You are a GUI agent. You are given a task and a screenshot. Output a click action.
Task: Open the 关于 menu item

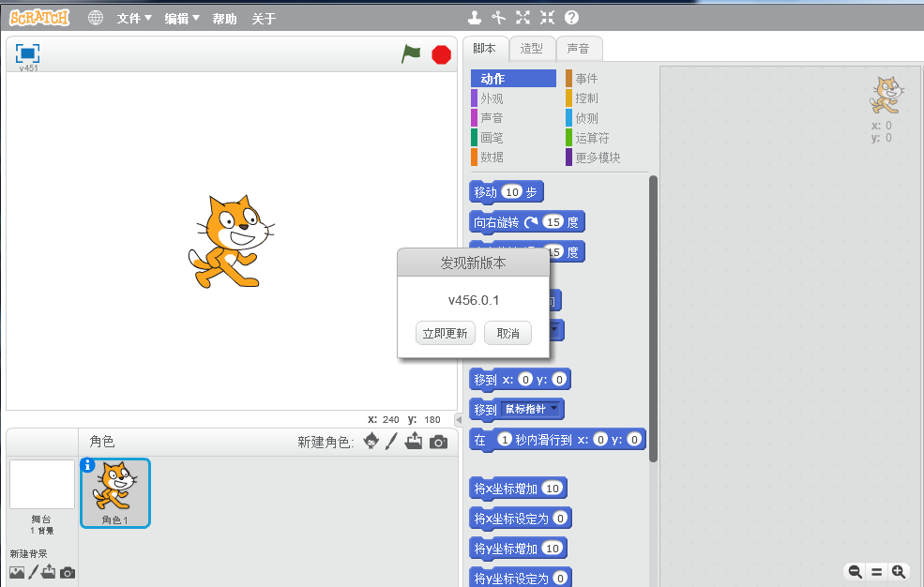[x=264, y=19]
